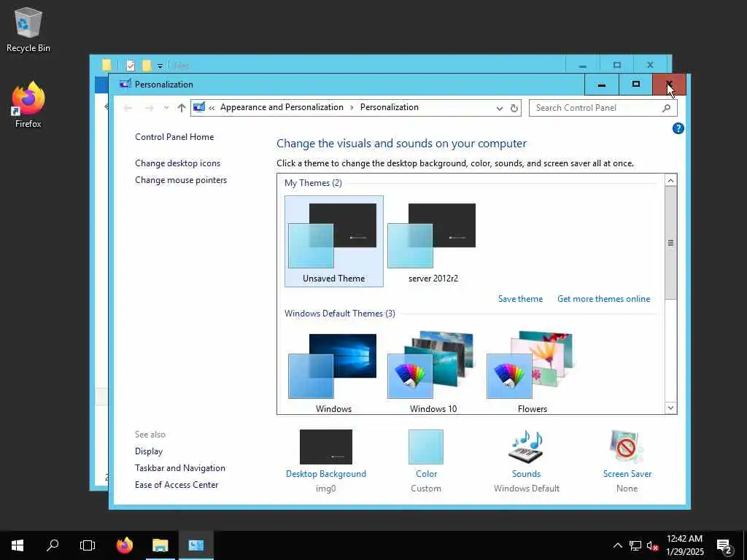Click the network tray icon
This screenshot has width=747, height=560.
[x=635, y=545]
